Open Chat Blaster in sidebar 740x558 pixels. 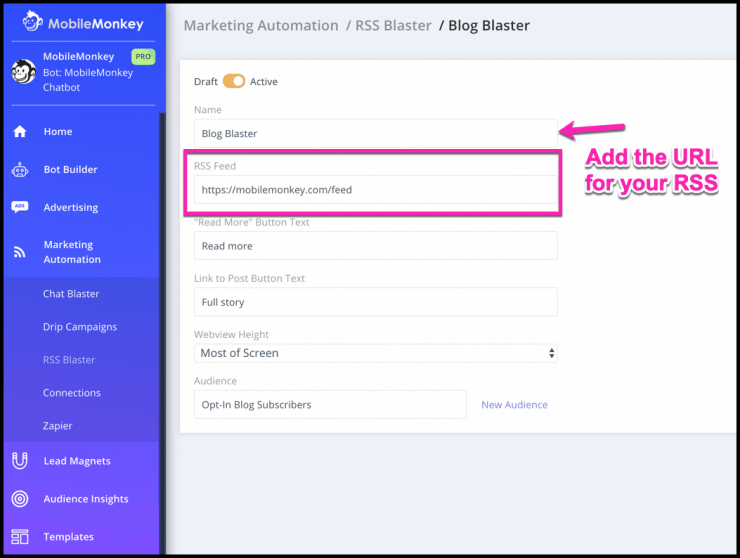click(x=71, y=294)
